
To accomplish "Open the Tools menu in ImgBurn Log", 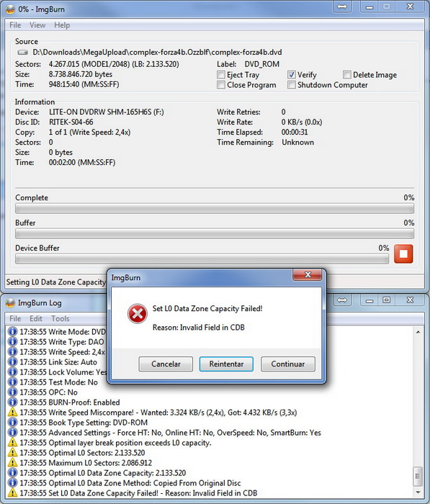I will 60,318.
